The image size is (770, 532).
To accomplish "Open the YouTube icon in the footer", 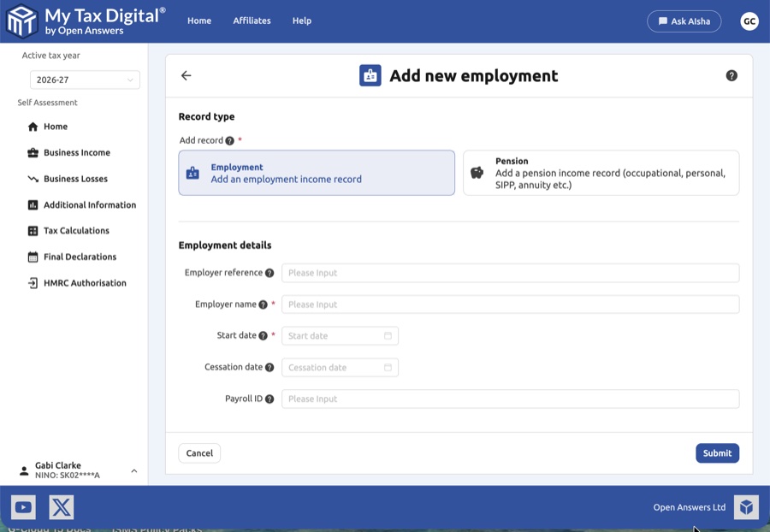I will pyautogui.click(x=23, y=506).
